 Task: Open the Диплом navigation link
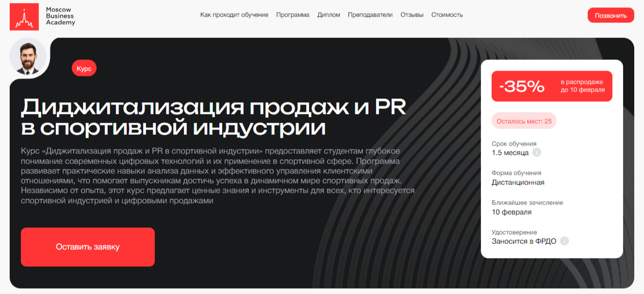pyautogui.click(x=328, y=15)
